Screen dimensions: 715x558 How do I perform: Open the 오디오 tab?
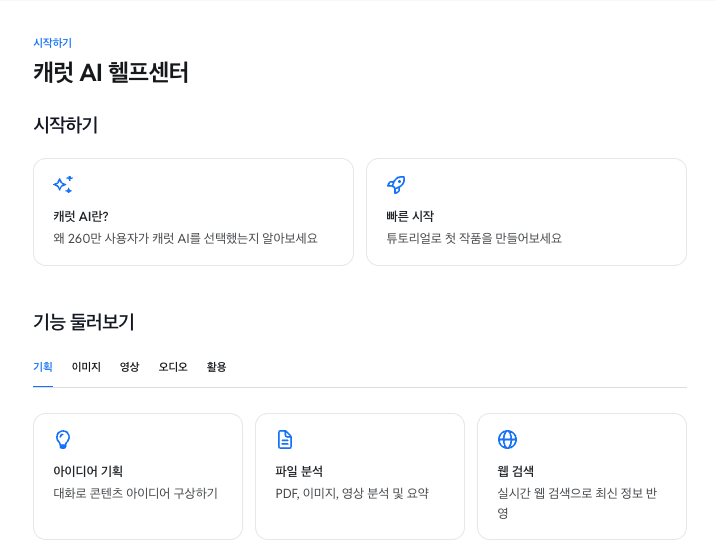173,367
